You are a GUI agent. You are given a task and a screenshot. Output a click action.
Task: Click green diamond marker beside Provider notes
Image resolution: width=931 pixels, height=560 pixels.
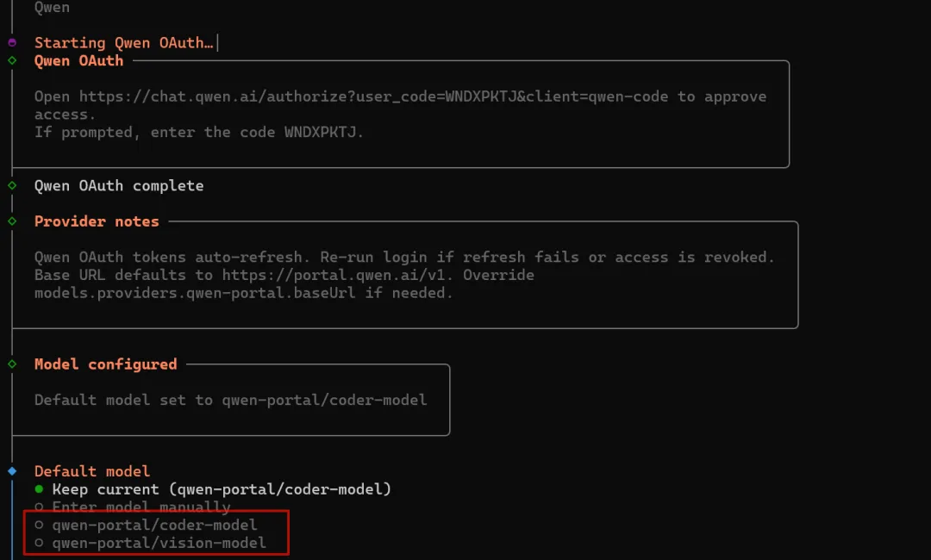tap(12, 221)
